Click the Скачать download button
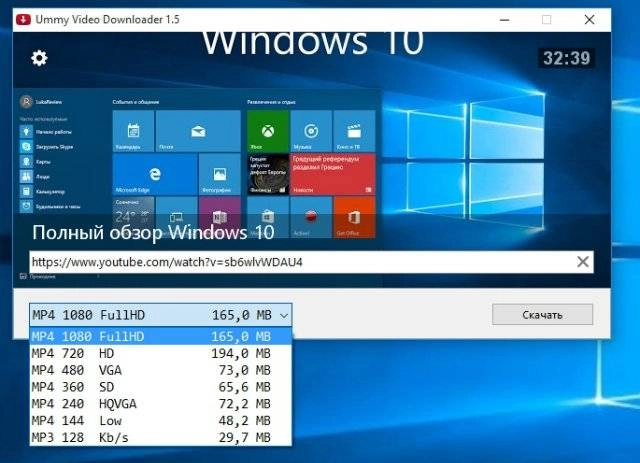This screenshot has width=640, height=463. [x=542, y=314]
